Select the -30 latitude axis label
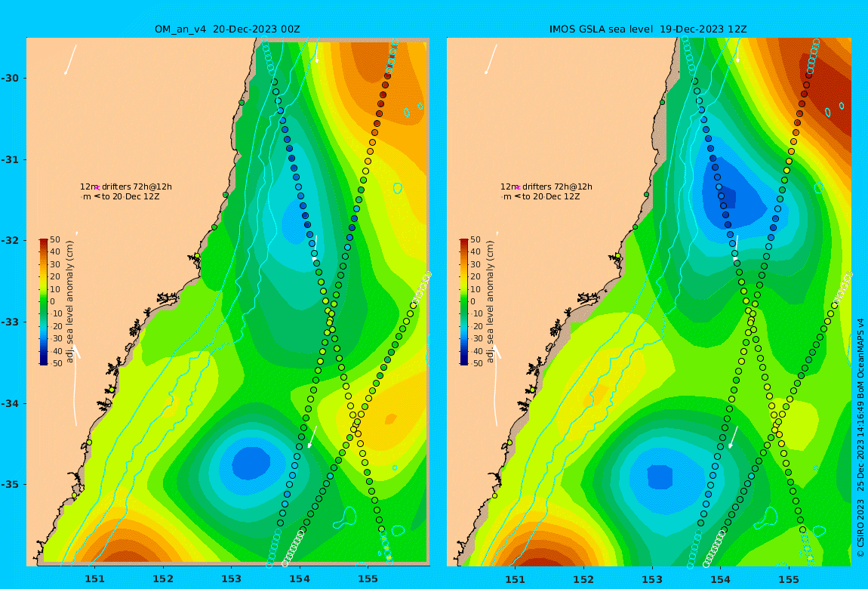 pos(9,78)
